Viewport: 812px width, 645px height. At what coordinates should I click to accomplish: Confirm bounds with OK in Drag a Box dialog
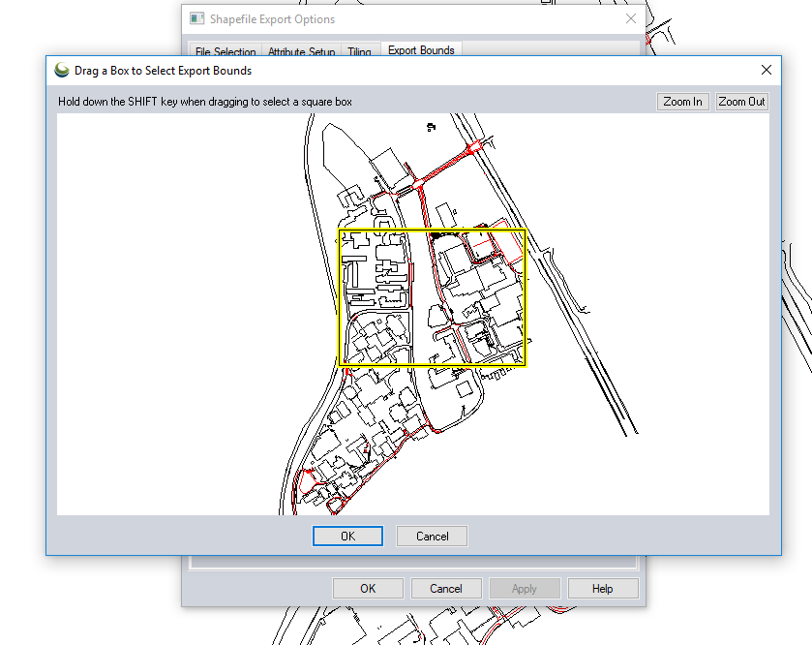(347, 537)
